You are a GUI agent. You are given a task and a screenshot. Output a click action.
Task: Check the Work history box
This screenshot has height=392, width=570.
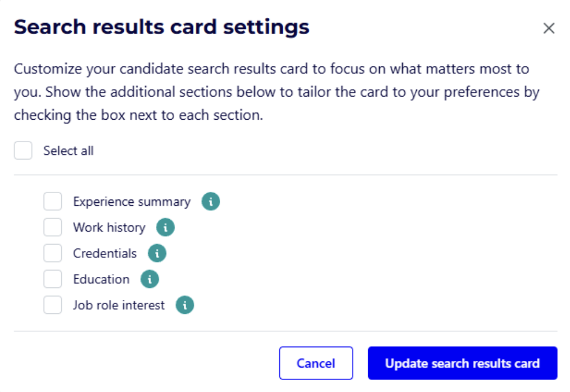click(x=53, y=227)
